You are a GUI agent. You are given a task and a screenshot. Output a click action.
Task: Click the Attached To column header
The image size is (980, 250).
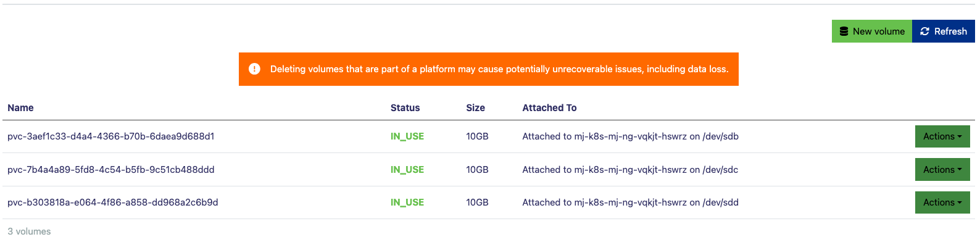549,108
